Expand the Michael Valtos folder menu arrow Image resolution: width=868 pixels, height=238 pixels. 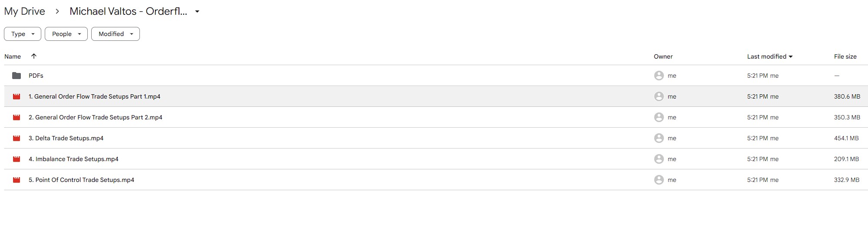click(x=197, y=12)
